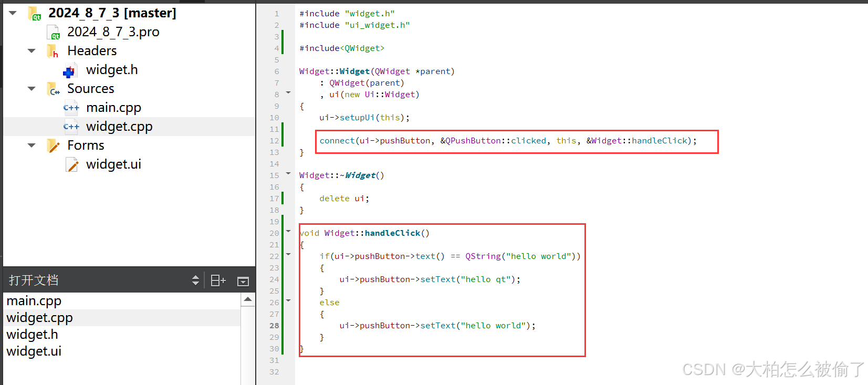Fold the constructor block at line 8
This screenshot has width=868, height=385.
288,92
